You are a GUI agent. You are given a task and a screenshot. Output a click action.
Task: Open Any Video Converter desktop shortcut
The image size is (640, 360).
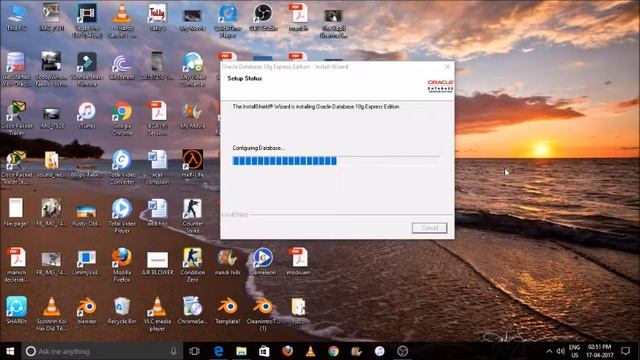tap(193, 69)
